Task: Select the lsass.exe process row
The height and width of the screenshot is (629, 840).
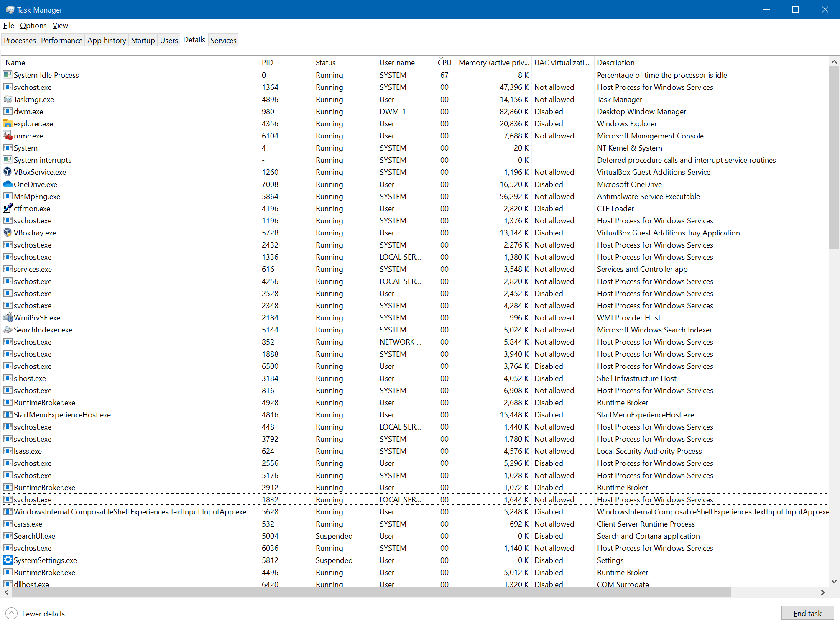Action: tap(28, 451)
